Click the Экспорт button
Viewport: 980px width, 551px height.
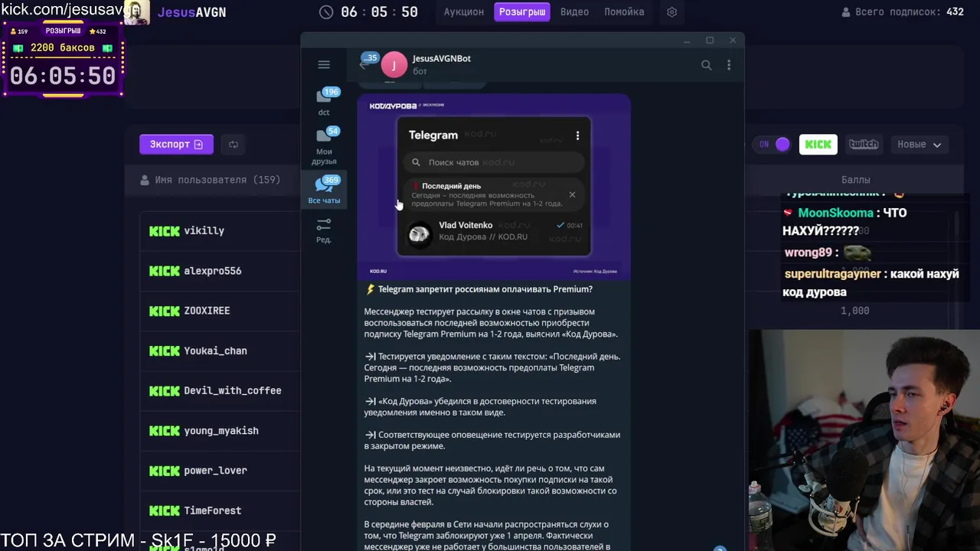(176, 144)
